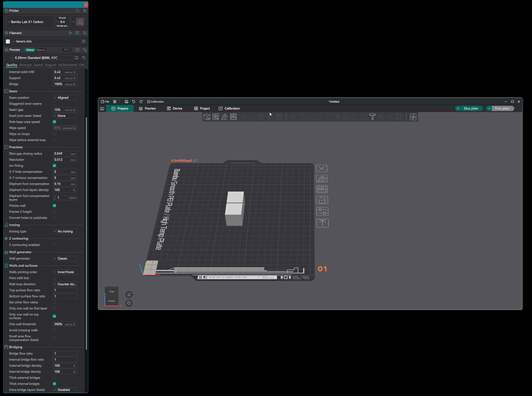Image resolution: width=532 pixels, height=396 pixels.
Task: Open the Wall loop direction dropdown
Action: (x=65, y=284)
